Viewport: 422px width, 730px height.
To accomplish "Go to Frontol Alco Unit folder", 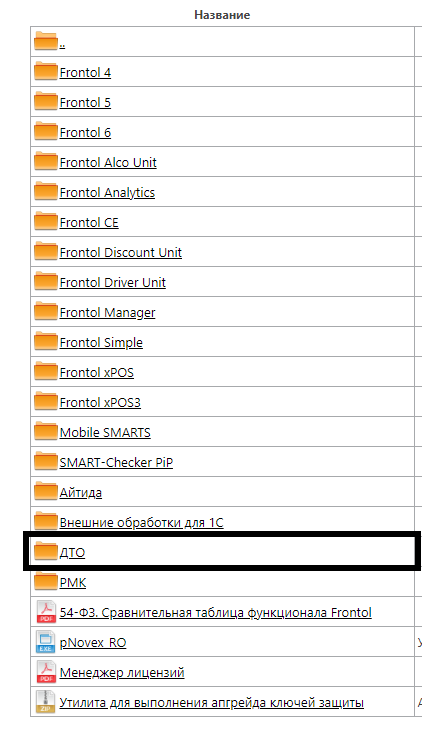I will pos(108,162).
